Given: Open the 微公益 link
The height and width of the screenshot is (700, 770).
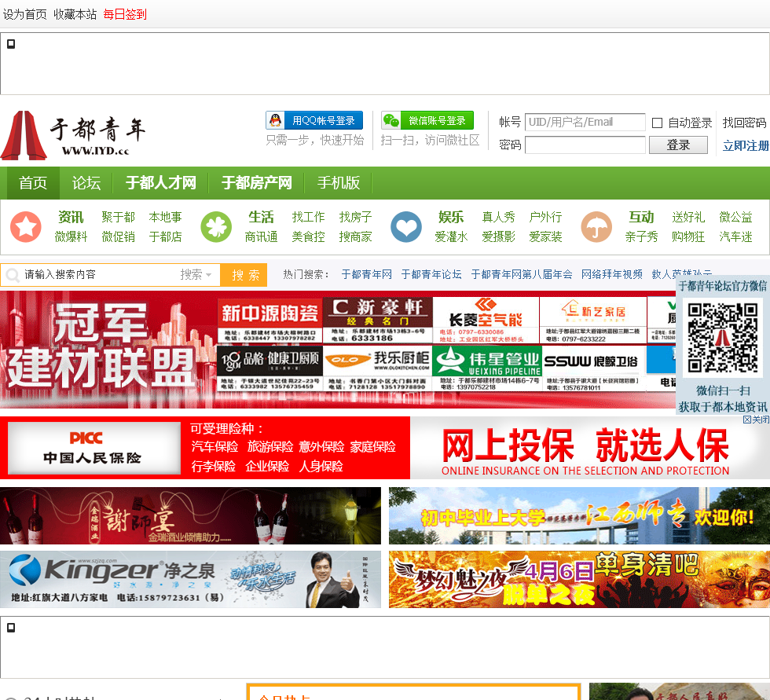Looking at the screenshot, I should point(735,217).
